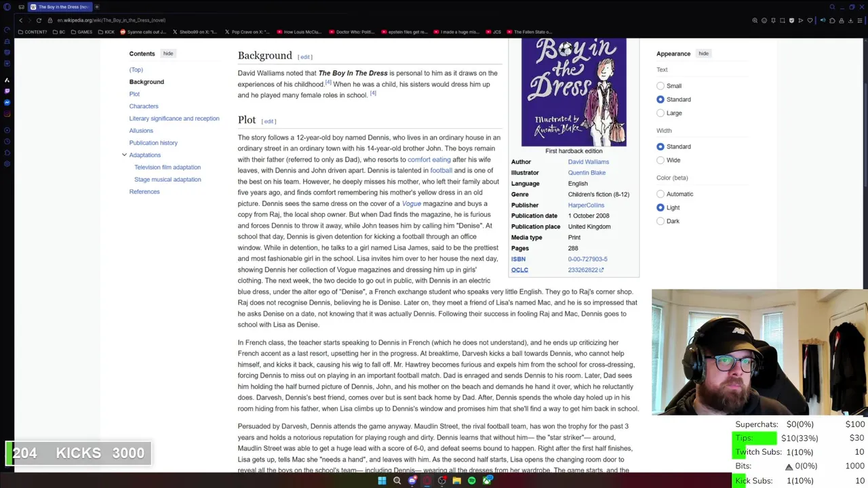Screen dimensions: 868x488
Task: Open the downloads icon in toolbar
Action: coord(850,20)
